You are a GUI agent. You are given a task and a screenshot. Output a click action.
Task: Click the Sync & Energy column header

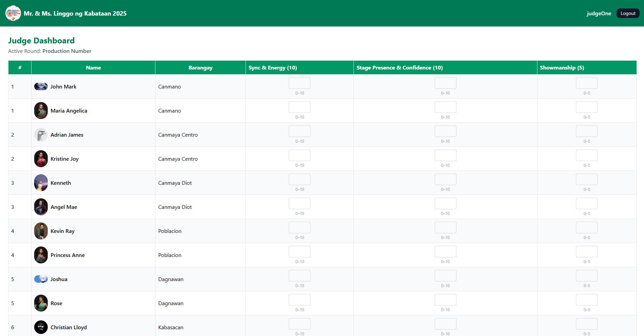pos(273,68)
